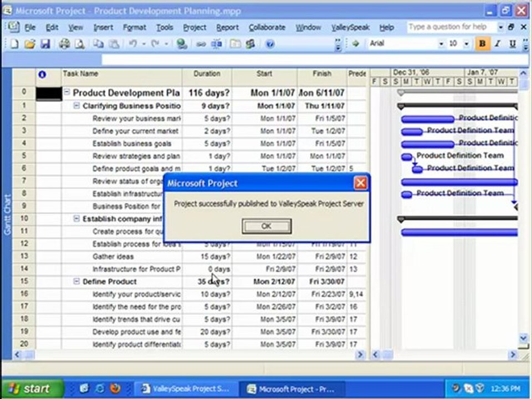Image resolution: width=532 pixels, height=399 pixels.
Task: Click the Copy icon in toolbar
Action: coord(99,44)
